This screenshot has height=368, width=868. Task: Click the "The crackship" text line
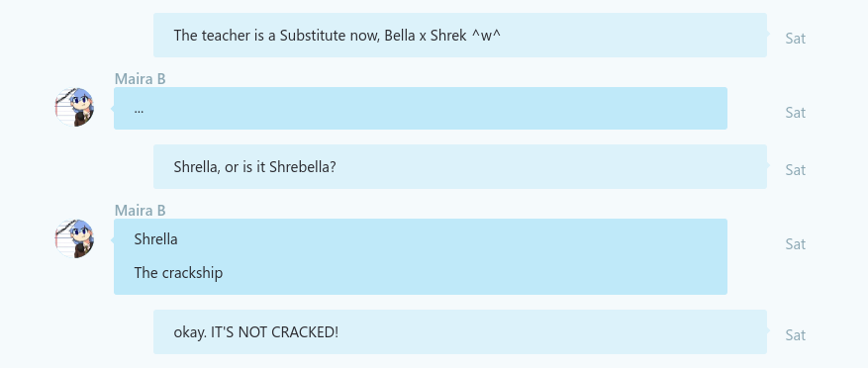coord(178,273)
